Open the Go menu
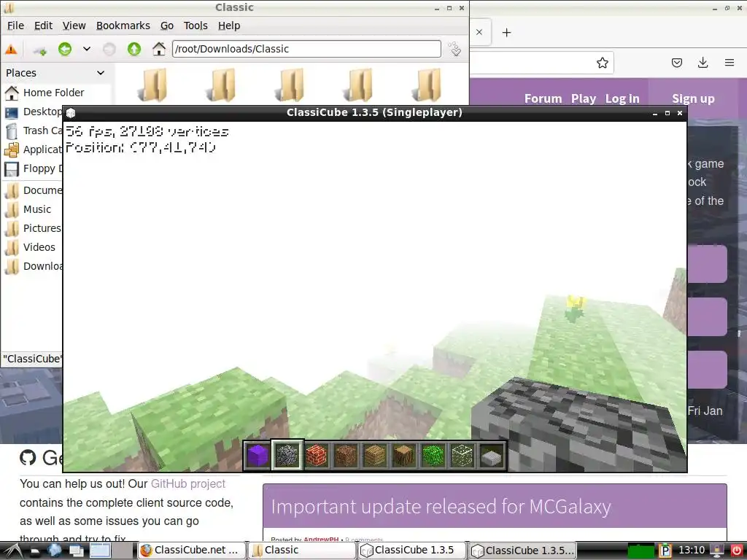The width and height of the screenshot is (747, 560). pyautogui.click(x=167, y=26)
